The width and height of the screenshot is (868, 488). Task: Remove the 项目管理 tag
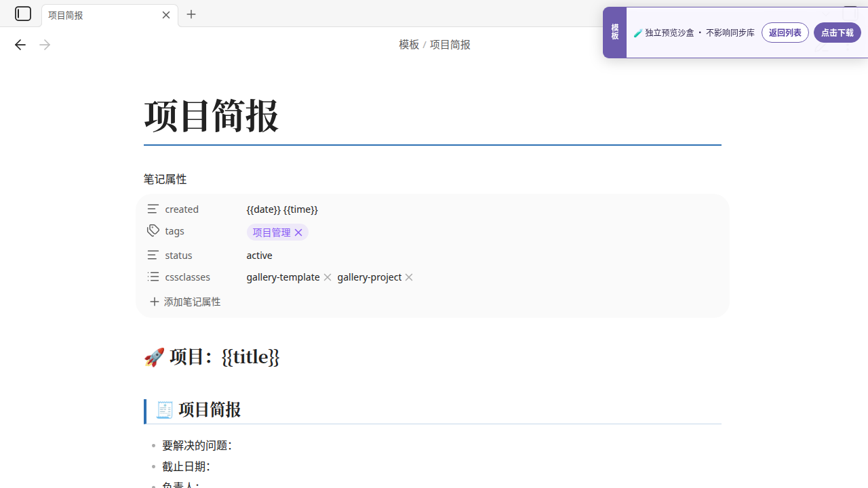298,232
